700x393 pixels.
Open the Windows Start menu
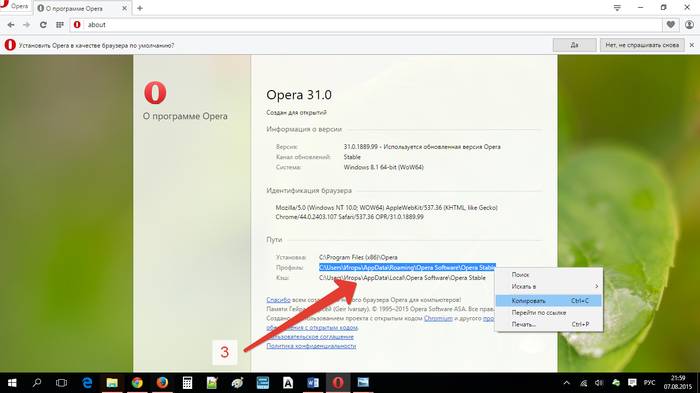pyautogui.click(x=12, y=383)
